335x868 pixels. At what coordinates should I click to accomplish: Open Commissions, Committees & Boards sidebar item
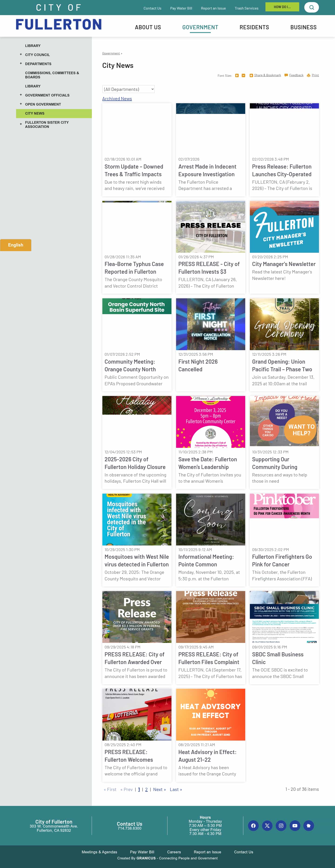pyautogui.click(x=52, y=75)
